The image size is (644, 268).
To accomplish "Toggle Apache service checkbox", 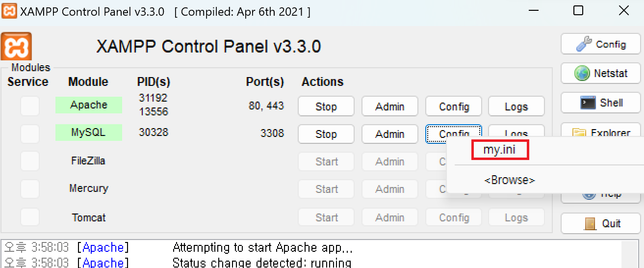I will pyautogui.click(x=29, y=106).
